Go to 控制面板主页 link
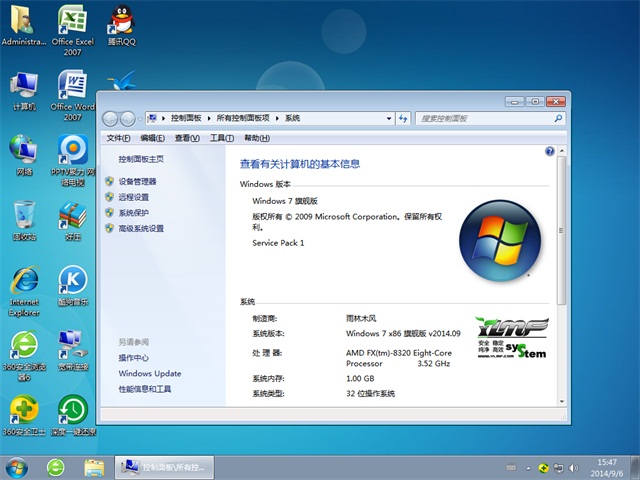The height and width of the screenshot is (480, 640). click(141, 159)
